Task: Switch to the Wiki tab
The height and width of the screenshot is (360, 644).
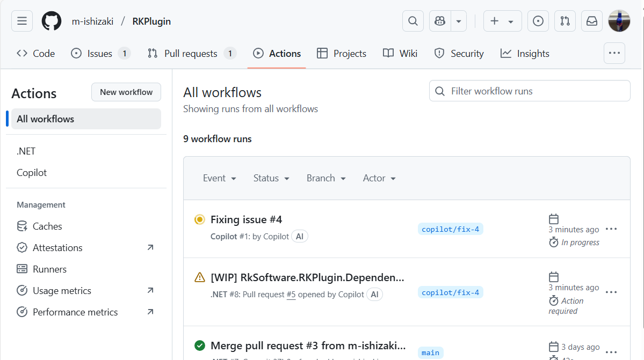Action: (400, 53)
